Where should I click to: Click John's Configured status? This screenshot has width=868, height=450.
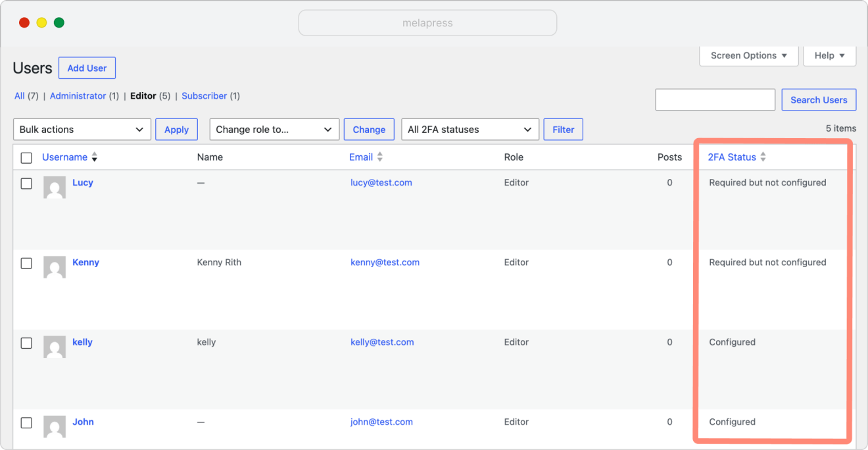tap(732, 422)
